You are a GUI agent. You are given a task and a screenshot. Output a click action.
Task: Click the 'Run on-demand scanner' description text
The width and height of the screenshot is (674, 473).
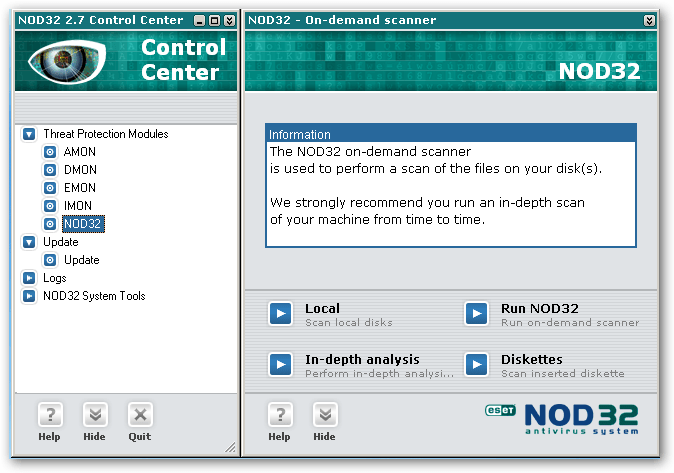click(x=570, y=322)
